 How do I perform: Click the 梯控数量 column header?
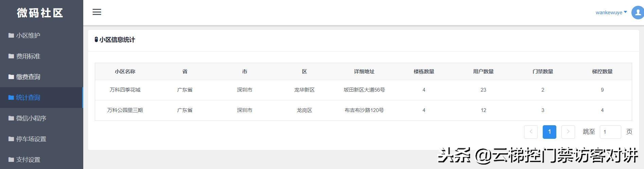pyautogui.click(x=602, y=72)
